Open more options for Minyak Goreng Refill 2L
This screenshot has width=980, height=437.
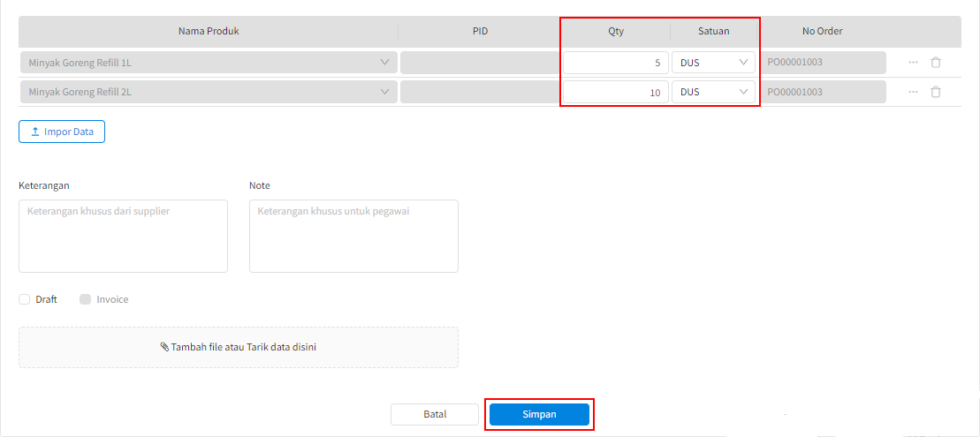click(x=913, y=92)
